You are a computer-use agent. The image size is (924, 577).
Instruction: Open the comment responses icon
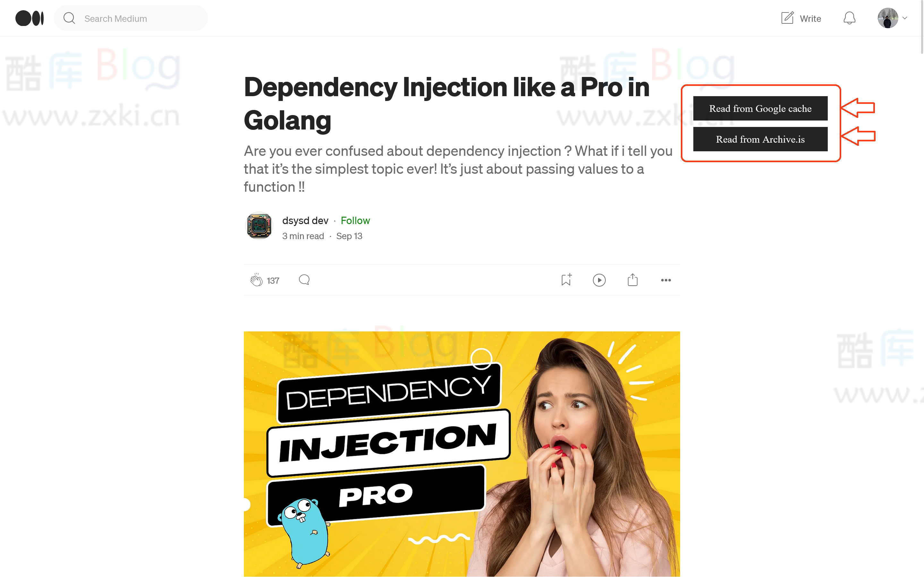pyautogui.click(x=304, y=280)
